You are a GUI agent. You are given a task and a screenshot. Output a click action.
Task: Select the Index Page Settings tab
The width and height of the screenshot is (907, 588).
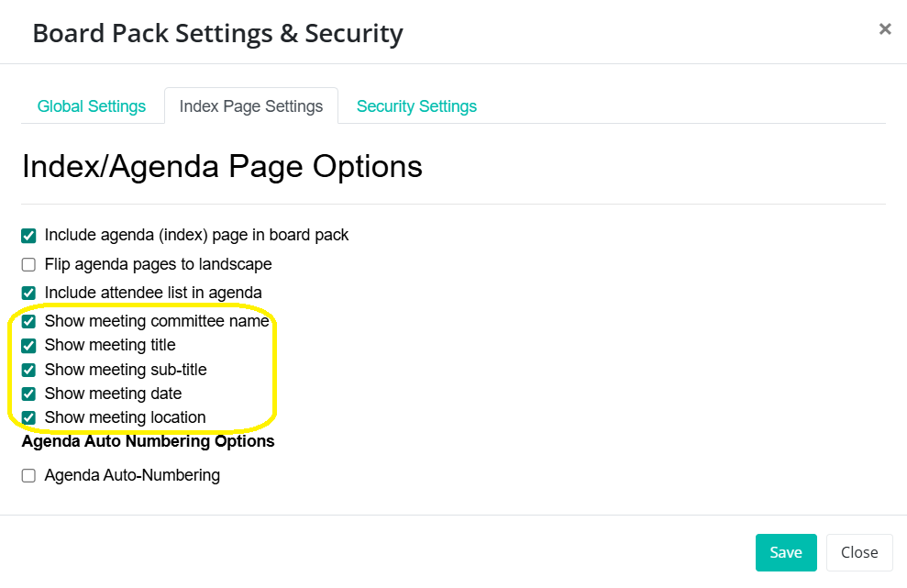[x=251, y=106]
